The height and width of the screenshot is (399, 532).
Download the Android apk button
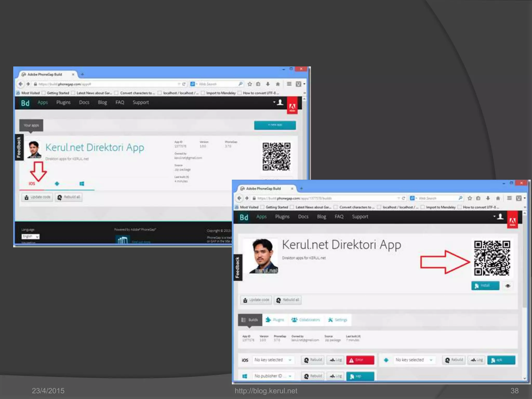coord(501,360)
